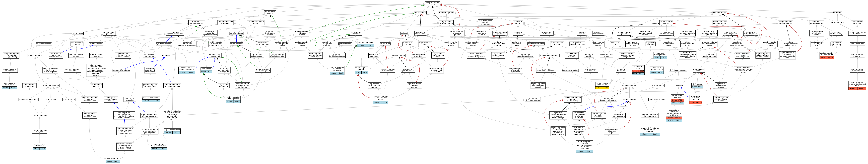Select the organelle organization node
The width and height of the screenshot is (868, 164).
536,44
